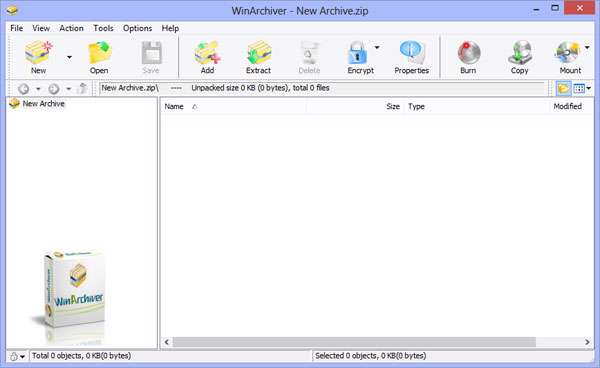Click 'Unpacked size 0 KB' info text
This screenshot has width=600, height=368.
click(x=260, y=88)
